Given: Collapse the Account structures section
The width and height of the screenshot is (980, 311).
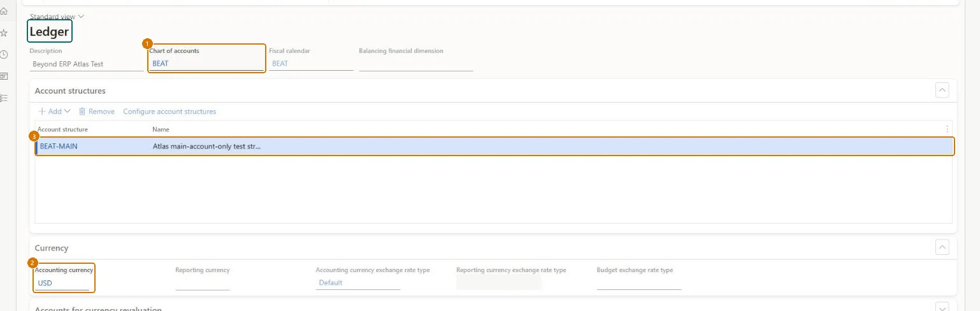Looking at the screenshot, I should pyautogui.click(x=942, y=90).
